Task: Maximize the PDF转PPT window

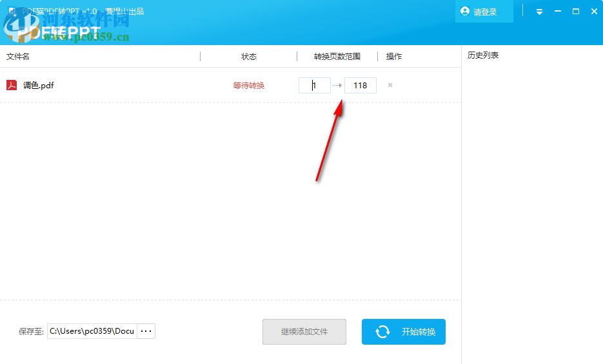Action: [576, 12]
